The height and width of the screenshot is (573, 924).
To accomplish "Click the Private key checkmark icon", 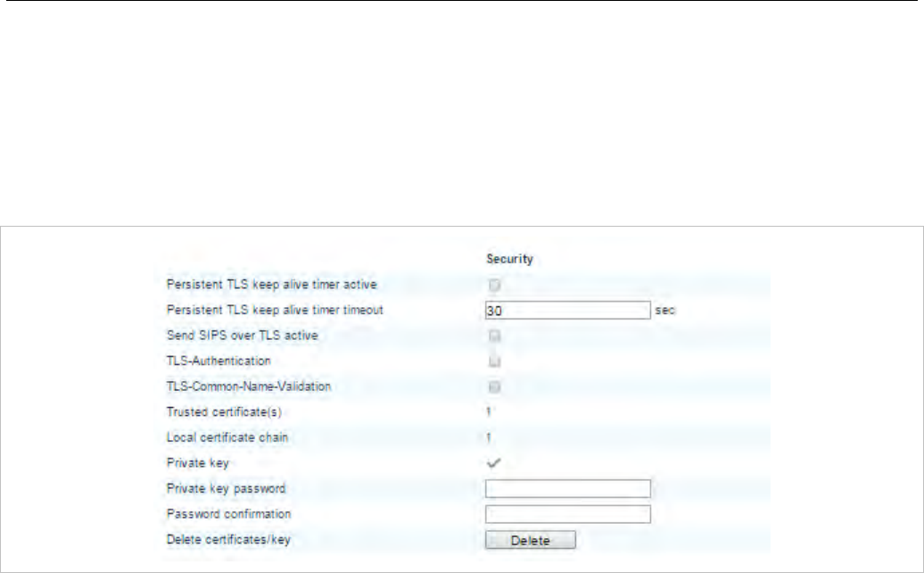I will (494, 462).
